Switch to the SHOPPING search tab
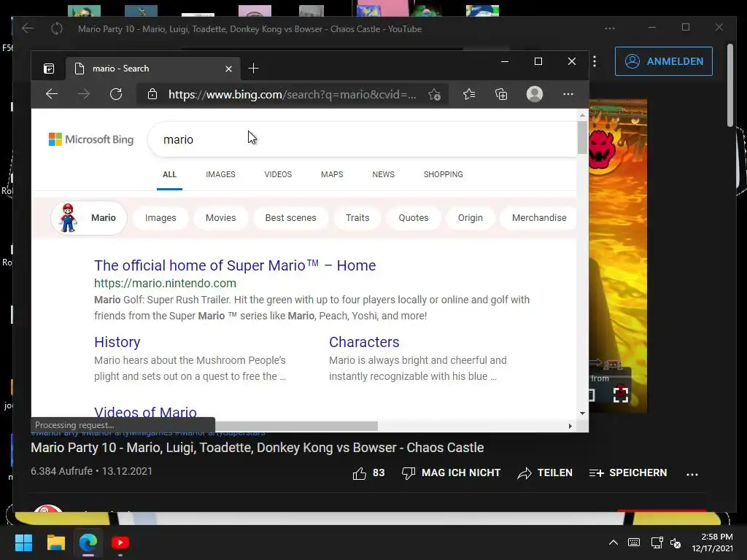The width and height of the screenshot is (747, 560). point(443,174)
